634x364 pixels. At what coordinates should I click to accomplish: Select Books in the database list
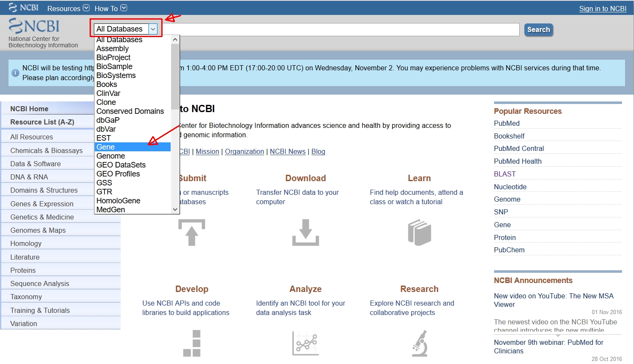tap(132, 84)
